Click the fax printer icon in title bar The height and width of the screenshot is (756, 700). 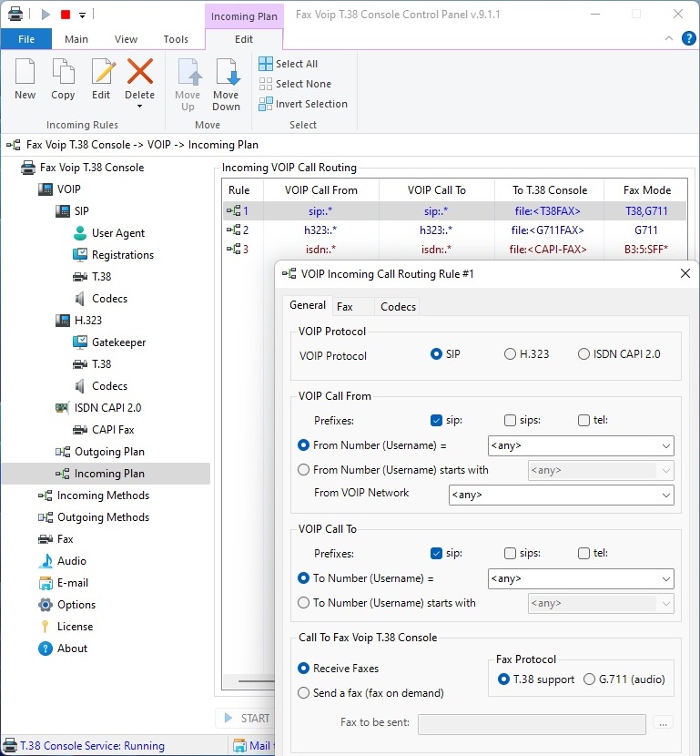coord(15,15)
